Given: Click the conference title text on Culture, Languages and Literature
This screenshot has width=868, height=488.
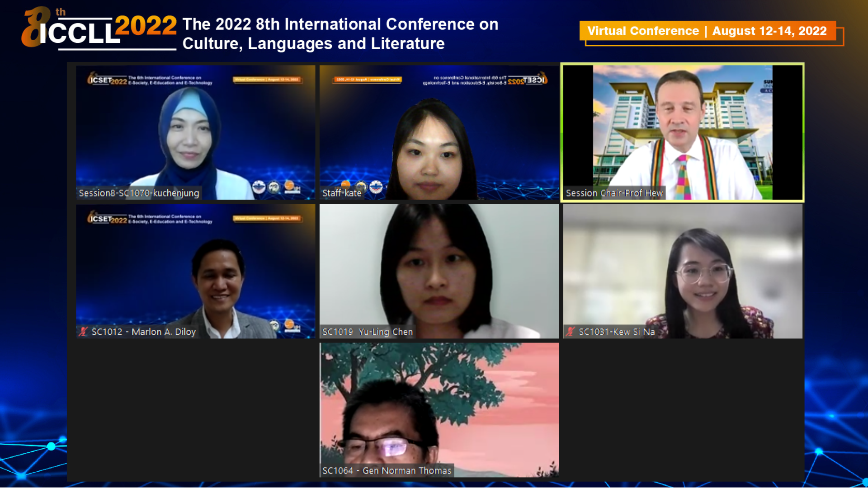Looking at the screenshot, I should (340, 33).
